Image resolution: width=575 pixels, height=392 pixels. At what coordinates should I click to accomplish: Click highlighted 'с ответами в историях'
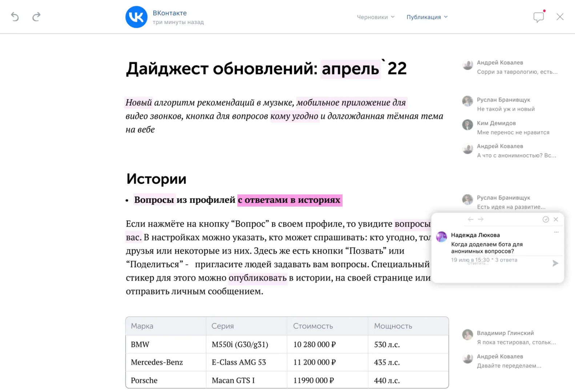[290, 200]
